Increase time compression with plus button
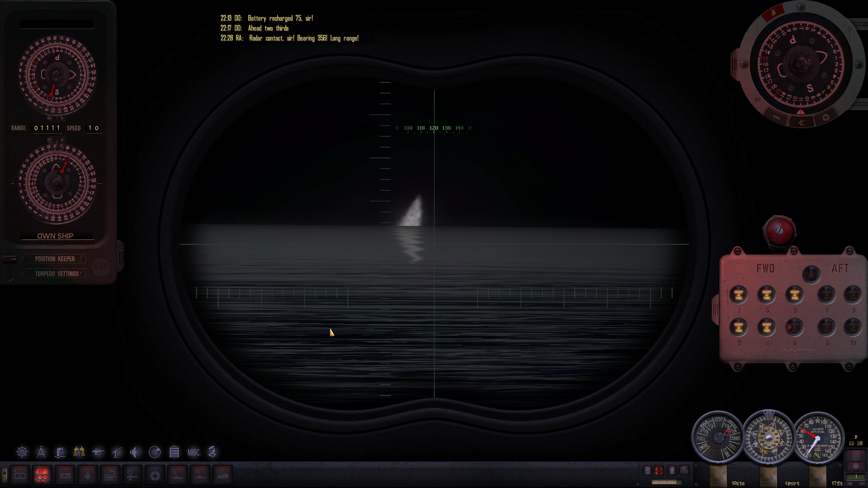Image resolution: width=868 pixels, height=488 pixels. [850, 483]
